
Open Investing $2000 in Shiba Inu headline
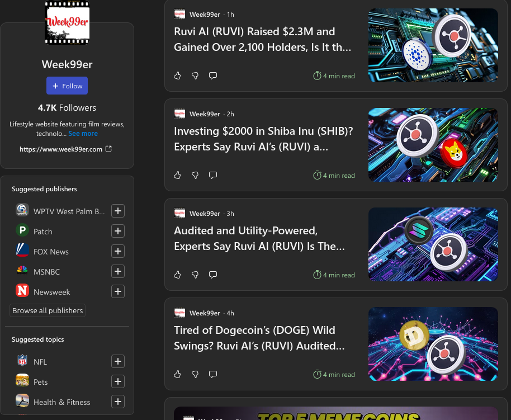click(x=263, y=139)
